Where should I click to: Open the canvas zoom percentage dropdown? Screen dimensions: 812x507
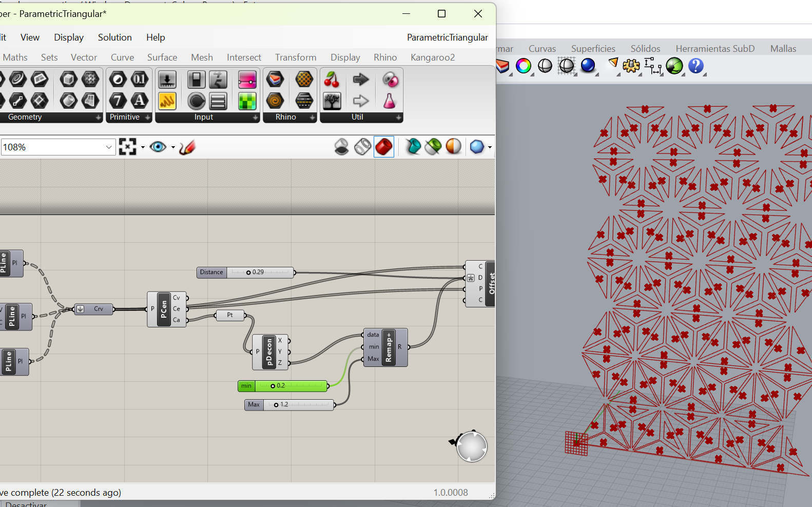tap(109, 147)
